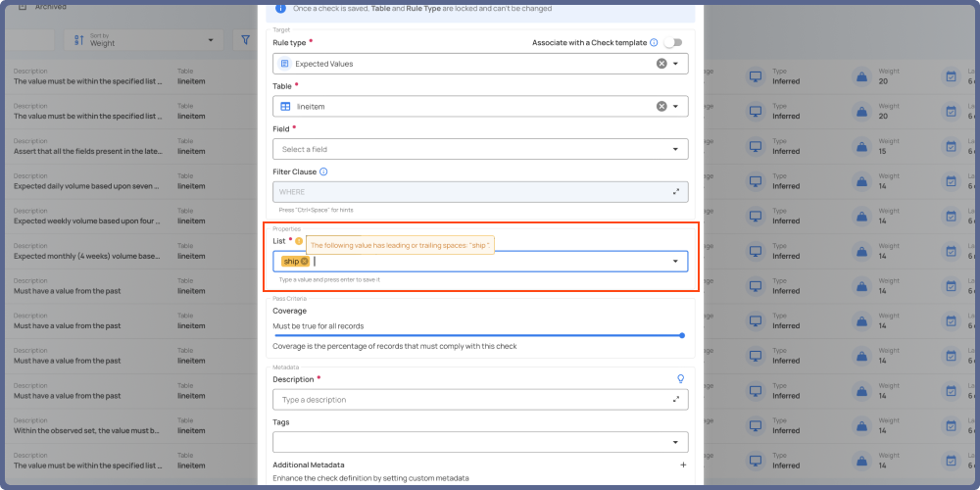Click the info icon beside Check template
Image resolution: width=980 pixels, height=490 pixels.
click(x=654, y=43)
